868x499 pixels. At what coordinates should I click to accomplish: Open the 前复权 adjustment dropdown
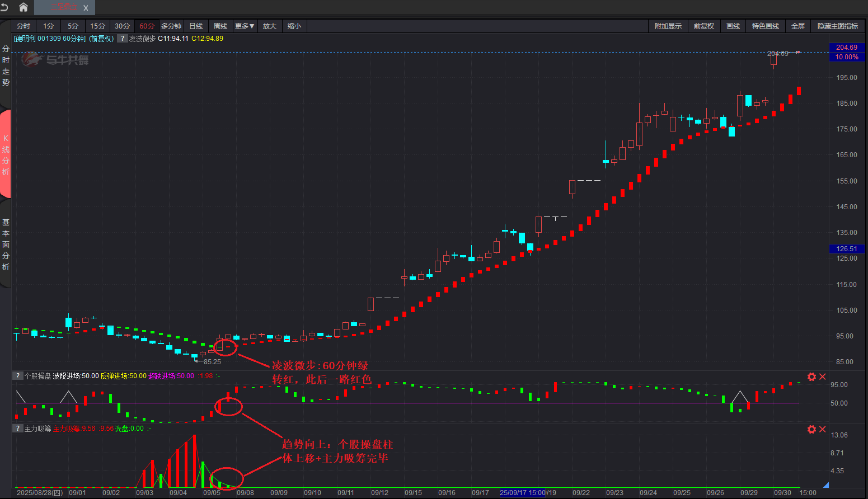tap(703, 26)
